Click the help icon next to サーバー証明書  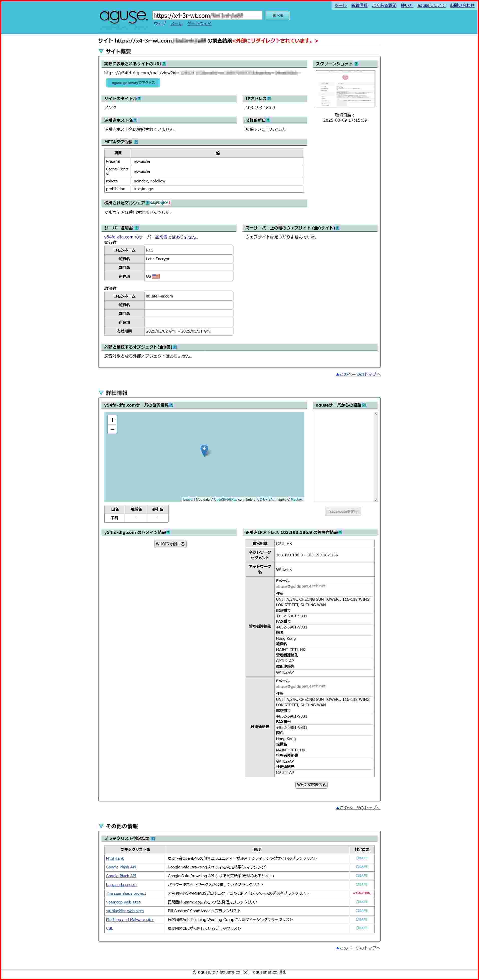coord(136,228)
